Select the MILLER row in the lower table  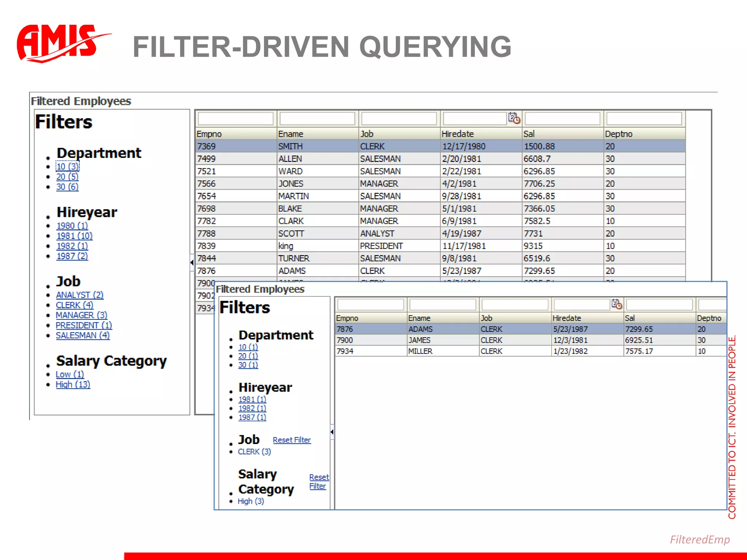pyautogui.click(x=420, y=351)
